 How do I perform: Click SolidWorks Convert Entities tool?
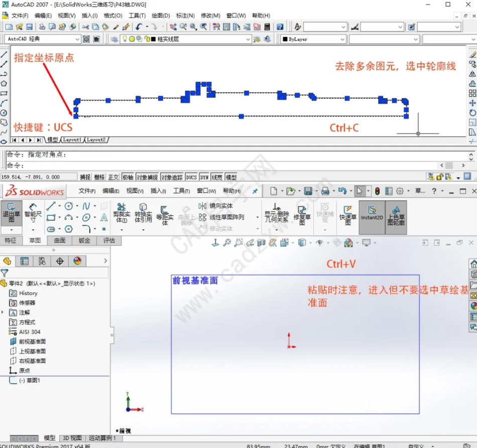point(143,213)
